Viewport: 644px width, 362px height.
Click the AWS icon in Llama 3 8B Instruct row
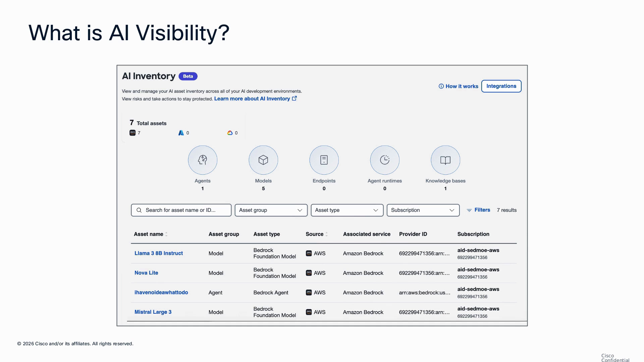click(309, 253)
